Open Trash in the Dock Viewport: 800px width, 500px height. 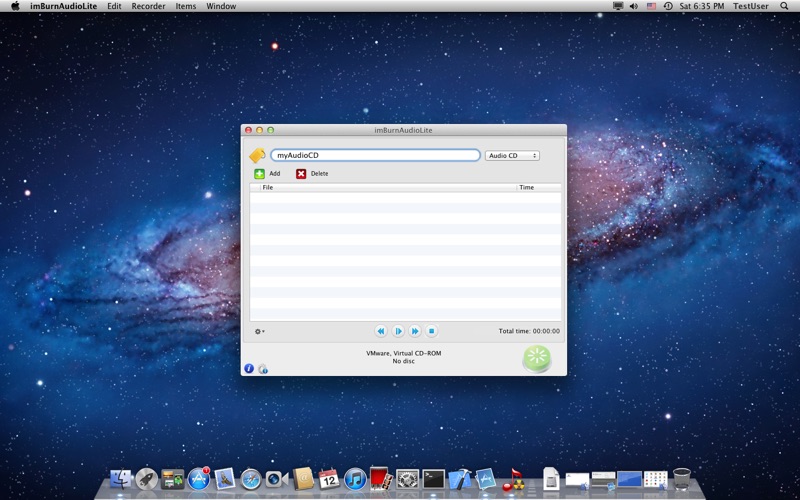(x=682, y=479)
